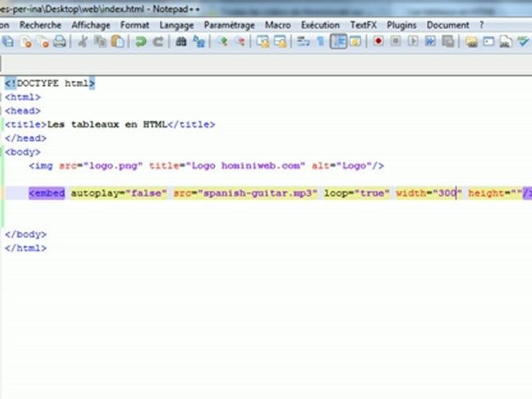Screen dimensions: 532x399
Task: Open the Recherche menu
Action: 40,25
